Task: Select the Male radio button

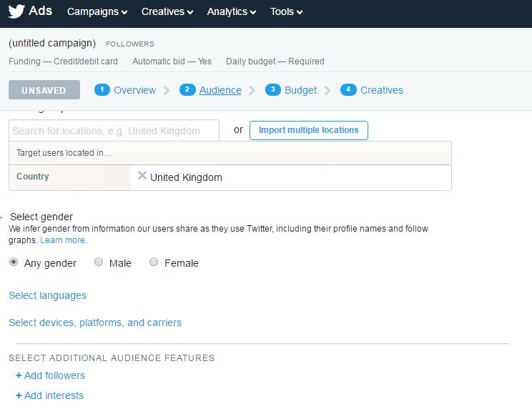Action: click(99, 262)
